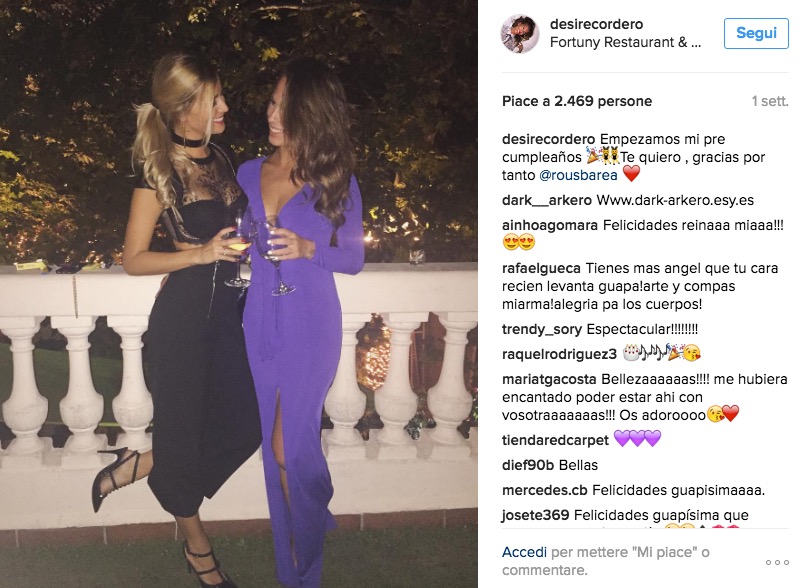Screen dimensions: 809x588
Task: Open raquelrodriguez3's profile
Action: [x=559, y=354]
